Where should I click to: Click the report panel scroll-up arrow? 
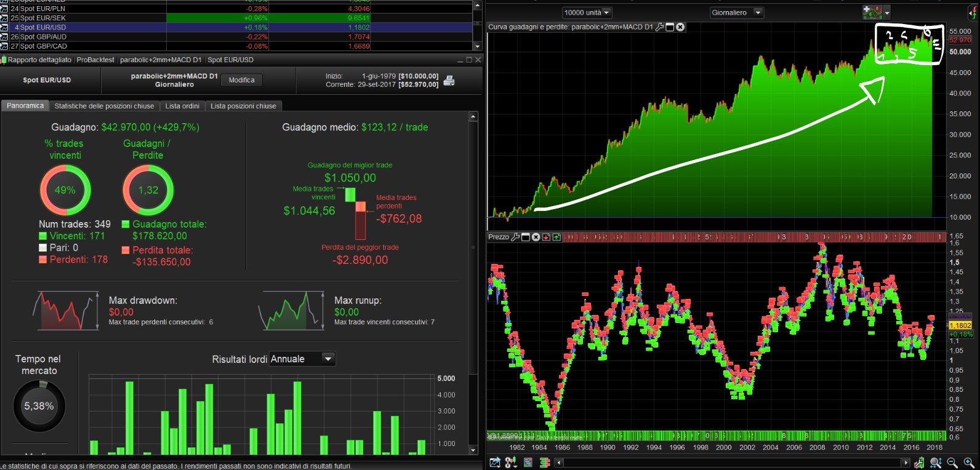(473, 116)
